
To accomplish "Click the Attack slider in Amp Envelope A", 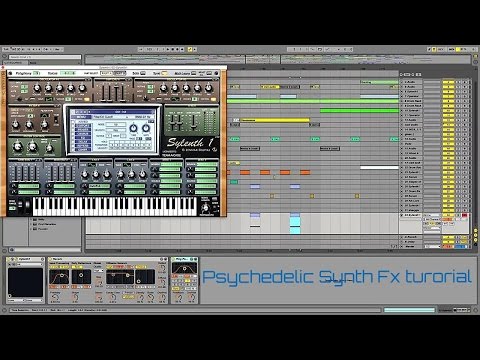I will click(103, 93).
